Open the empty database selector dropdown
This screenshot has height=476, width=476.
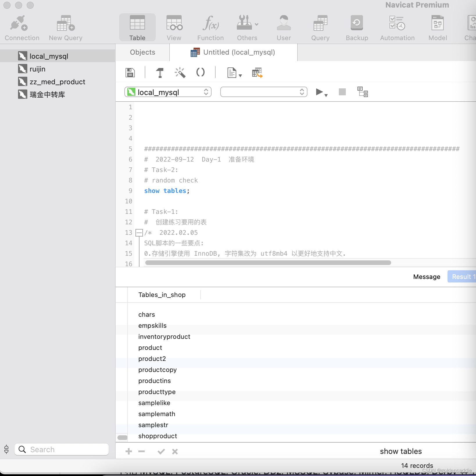[x=264, y=92]
